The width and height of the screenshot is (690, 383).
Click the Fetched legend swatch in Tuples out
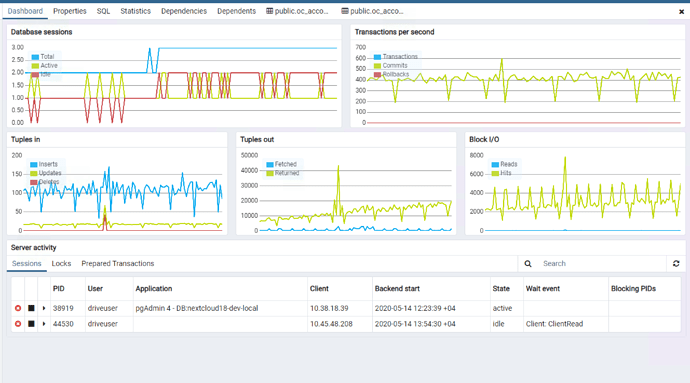click(x=270, y=164)
